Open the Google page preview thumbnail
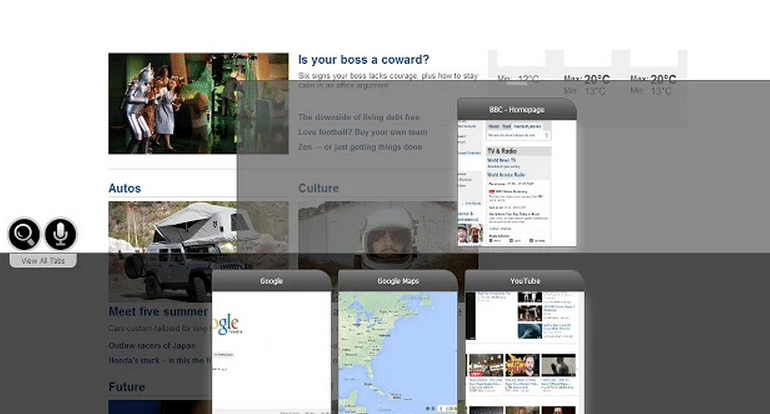The image size is (770, 414). (272, 353)
